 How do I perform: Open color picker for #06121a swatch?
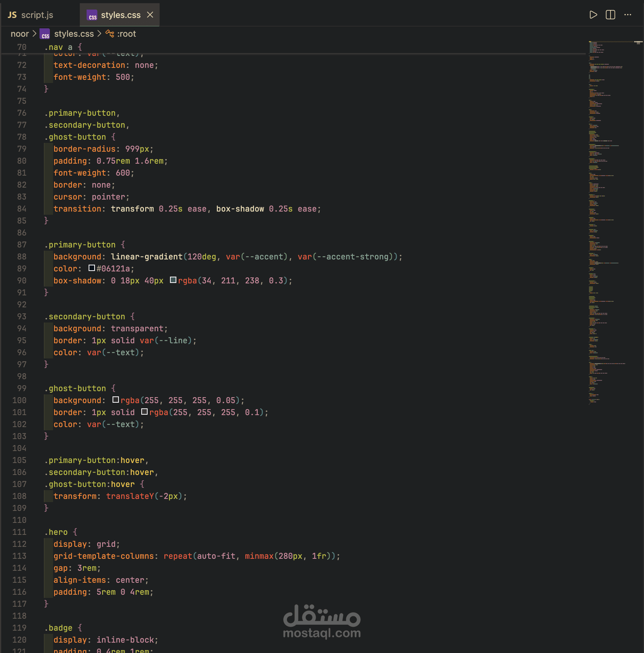pos(92,268)
